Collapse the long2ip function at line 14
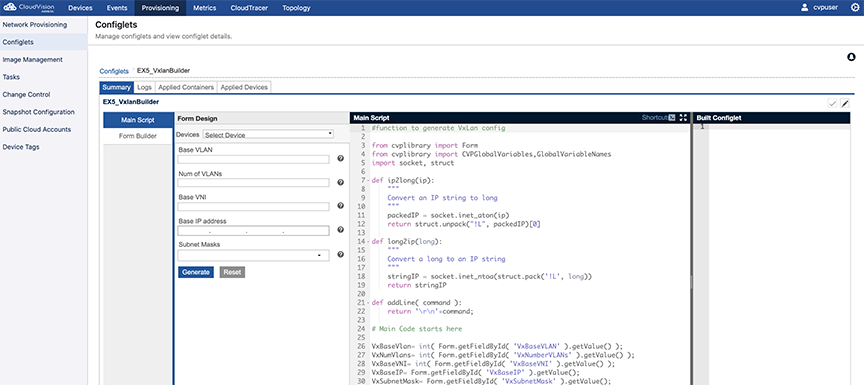The height and width of the screenshot is (385, 864). [368, 241]
